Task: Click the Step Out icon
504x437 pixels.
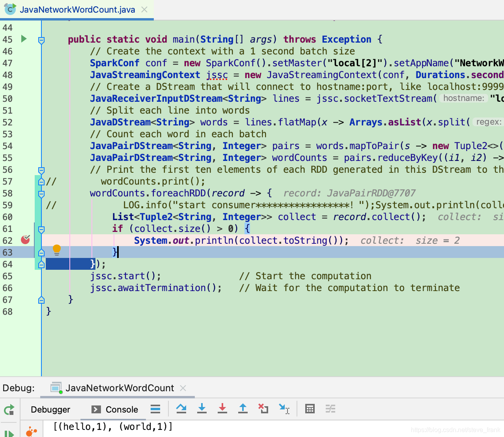Action: coord(243,409)
